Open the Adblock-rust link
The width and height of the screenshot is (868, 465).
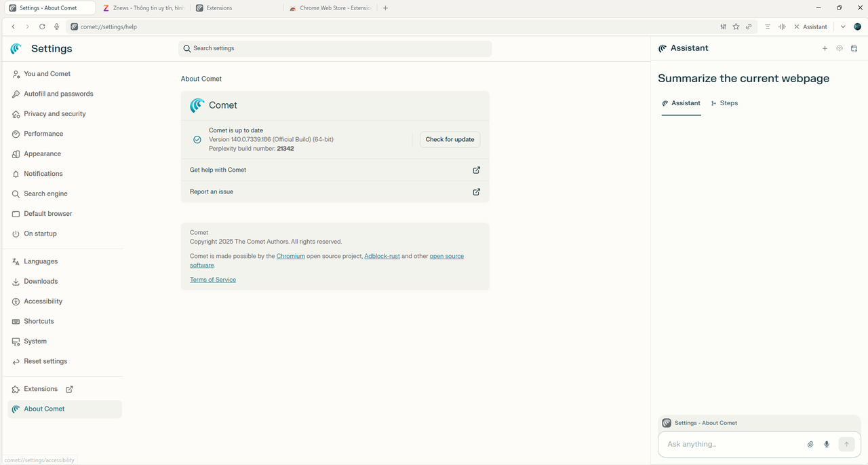(x=382, y=256)
